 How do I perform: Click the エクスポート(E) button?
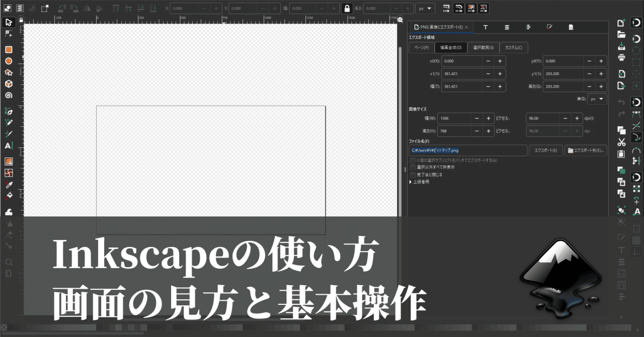click(545, 150)
